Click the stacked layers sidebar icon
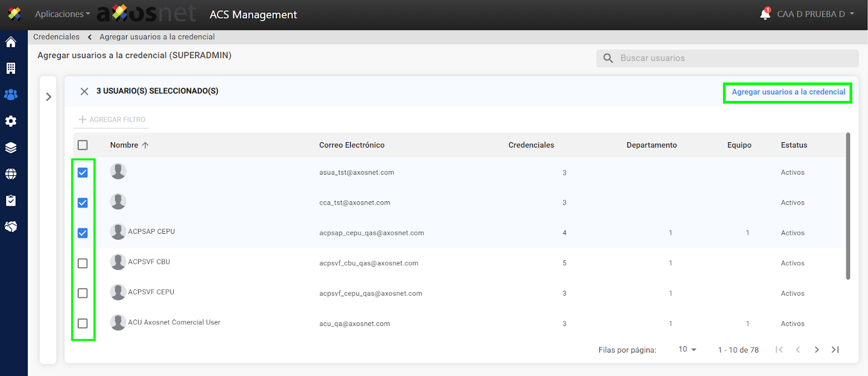The height and width of the screenshot is (376, 868). coord(11,148)
